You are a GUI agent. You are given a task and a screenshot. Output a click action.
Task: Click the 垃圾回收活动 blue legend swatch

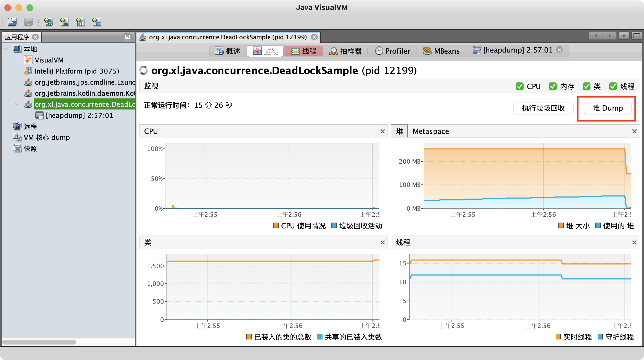[x=334, y=226]
